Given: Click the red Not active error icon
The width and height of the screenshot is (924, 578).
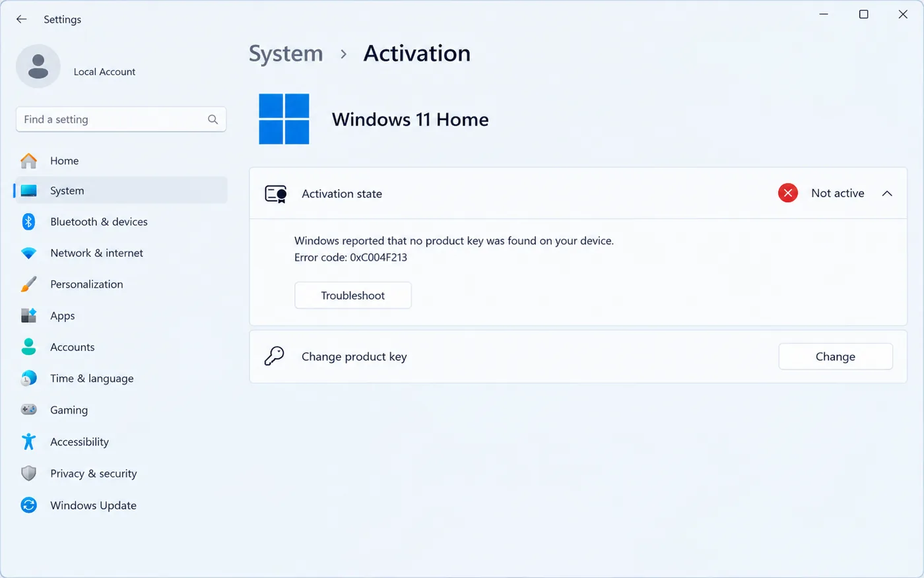Looking at the screenshot, I should pos(787,193).
